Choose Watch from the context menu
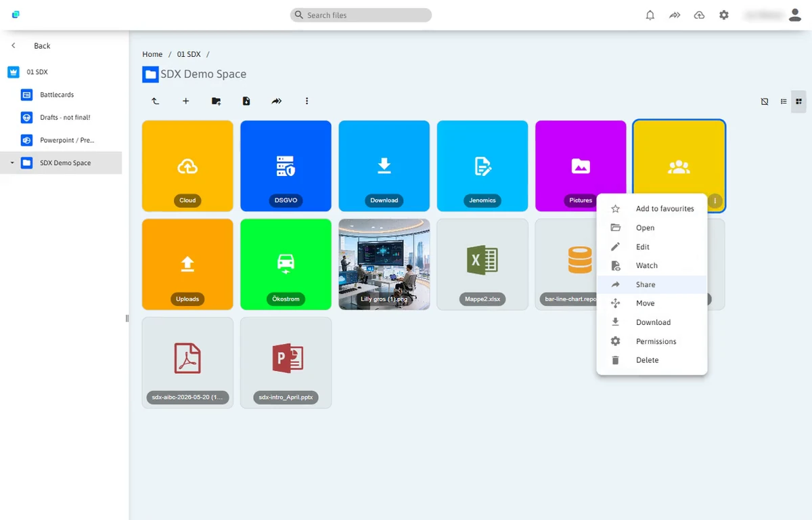812x520 pixels. (x=652, y=265)
